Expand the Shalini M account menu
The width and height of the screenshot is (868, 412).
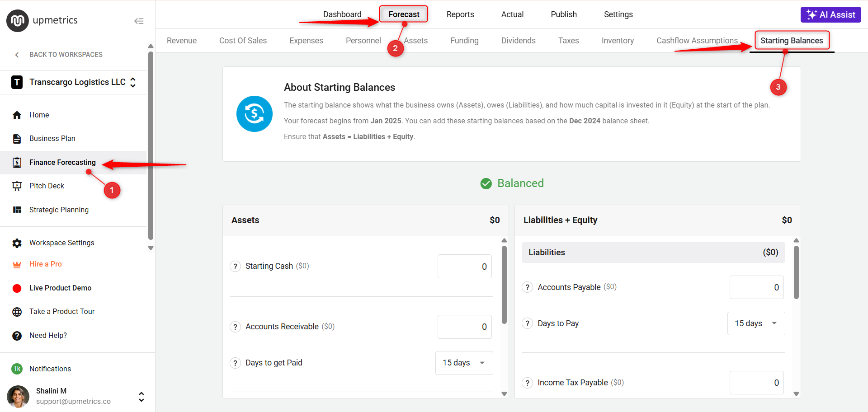[x=142, y=397]
